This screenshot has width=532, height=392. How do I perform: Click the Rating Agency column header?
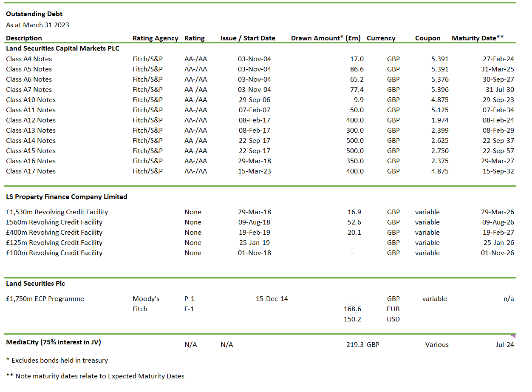[x=156, y=38]
